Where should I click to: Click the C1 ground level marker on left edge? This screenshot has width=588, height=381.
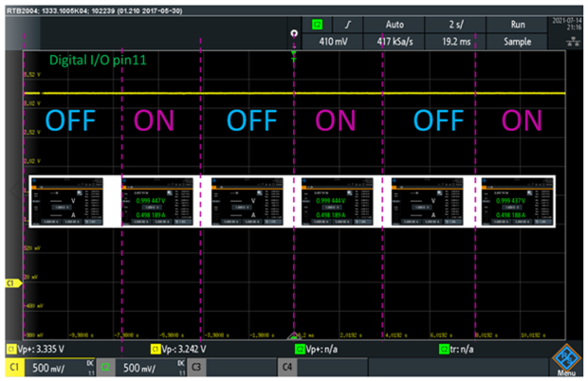click(11, 282)
